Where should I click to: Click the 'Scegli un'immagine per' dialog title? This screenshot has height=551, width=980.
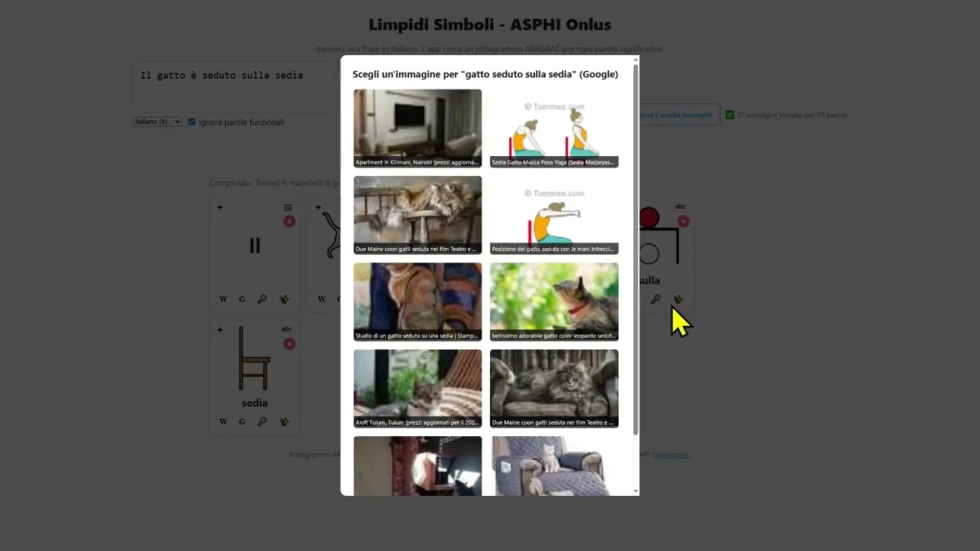point(485,74)
